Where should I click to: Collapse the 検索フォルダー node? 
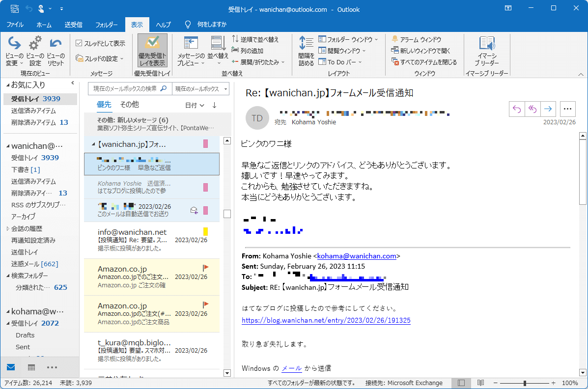tap(8, 276)
